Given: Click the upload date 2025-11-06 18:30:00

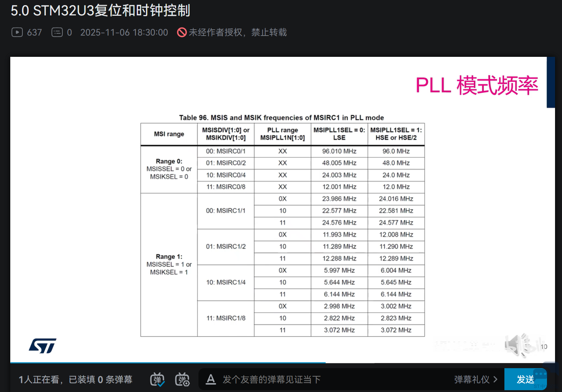Looking at the screenshot, I should pos(124,32).
